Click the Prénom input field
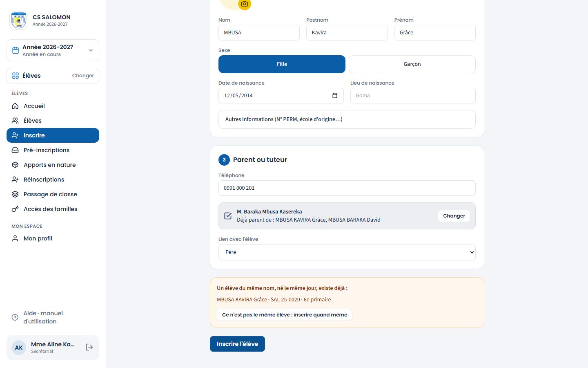 (x=435, y=33)
